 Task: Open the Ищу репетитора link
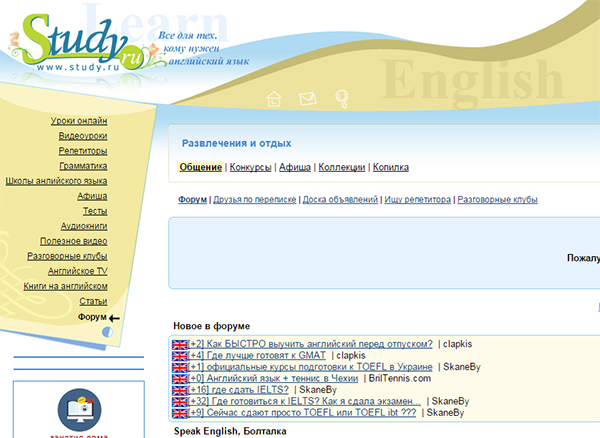[417, 200]
